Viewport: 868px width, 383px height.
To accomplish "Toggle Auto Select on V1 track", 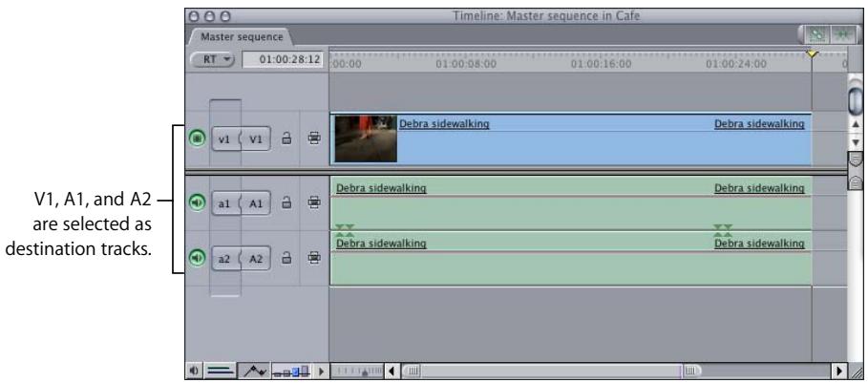I will point(314,138).
